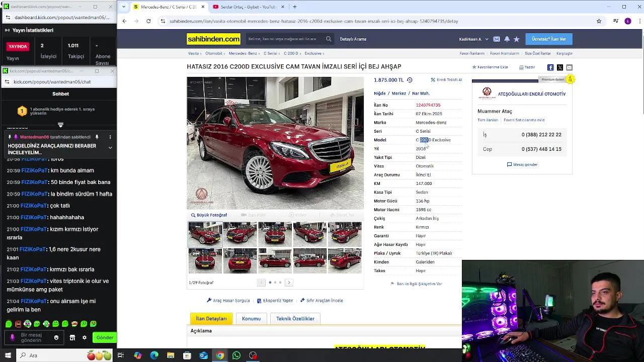The image size is (644, 362).
Task: Click the search magnifier icon in site header
Action: 329,39
